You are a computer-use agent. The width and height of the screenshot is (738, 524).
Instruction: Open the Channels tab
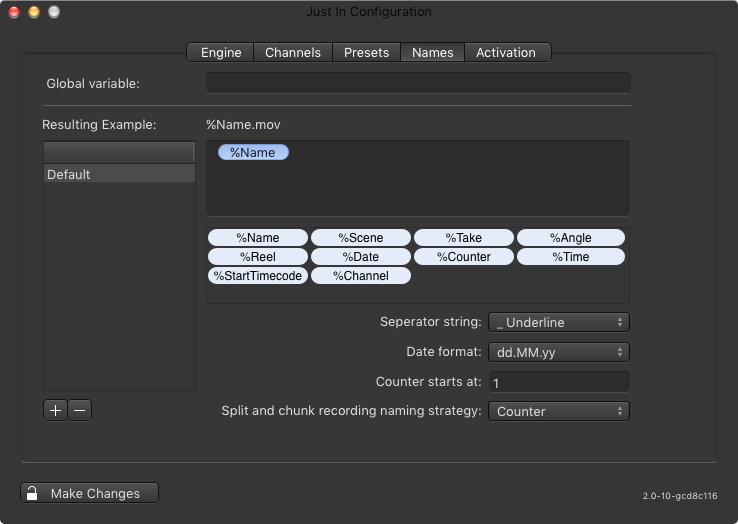pyautogui.click(x=293, y=52)
